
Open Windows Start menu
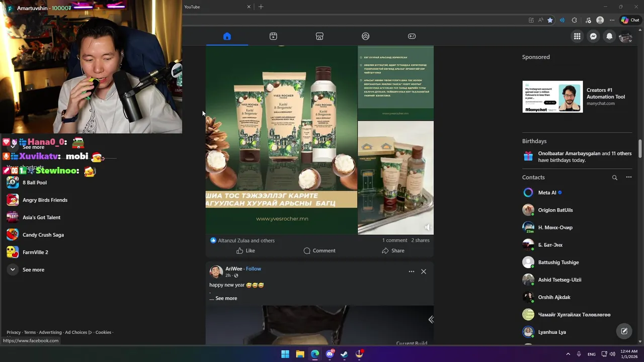point(285,354)
